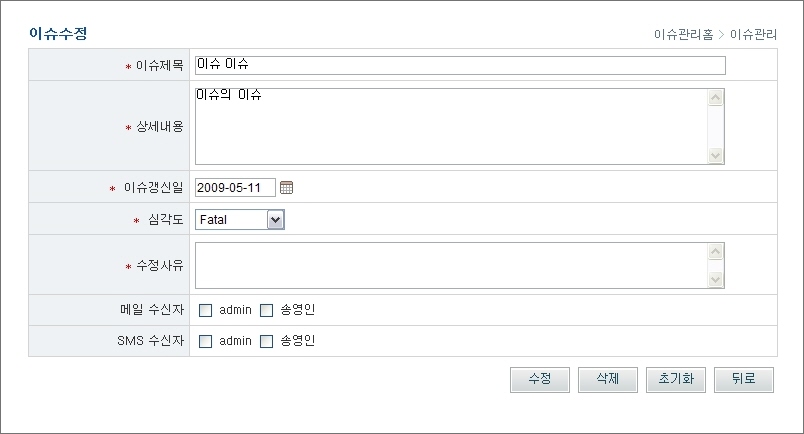Focus the 이슈제목 text field
The height and width of the screenshot is (434, 804).
point(460,65)
